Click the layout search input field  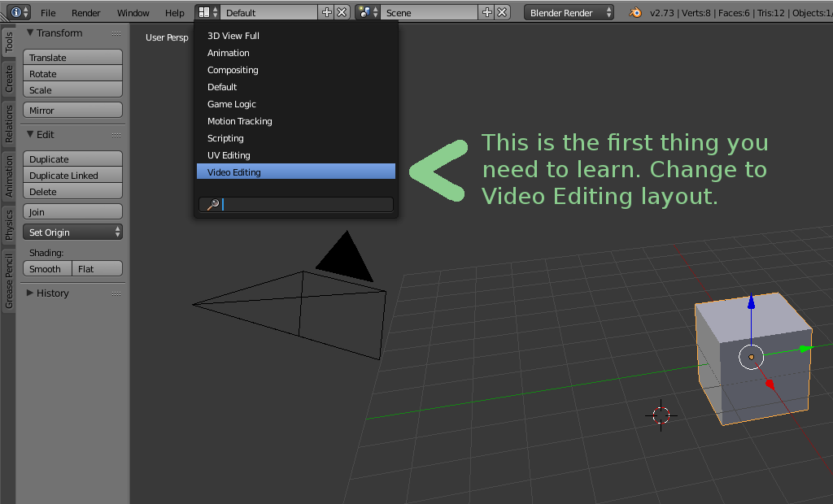(296, 205)
